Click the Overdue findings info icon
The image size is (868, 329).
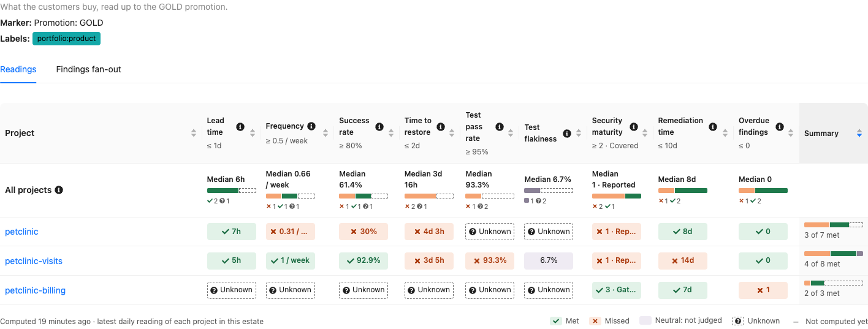pos(779,127)
